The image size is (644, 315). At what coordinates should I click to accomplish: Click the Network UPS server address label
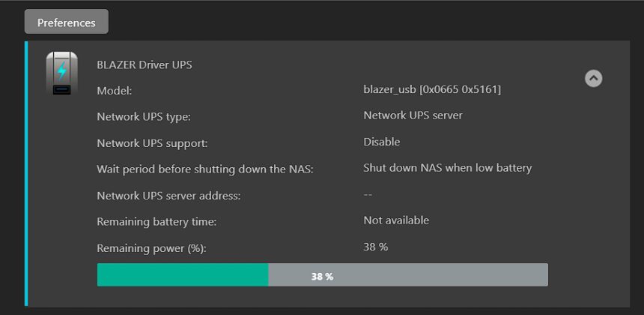168,196
